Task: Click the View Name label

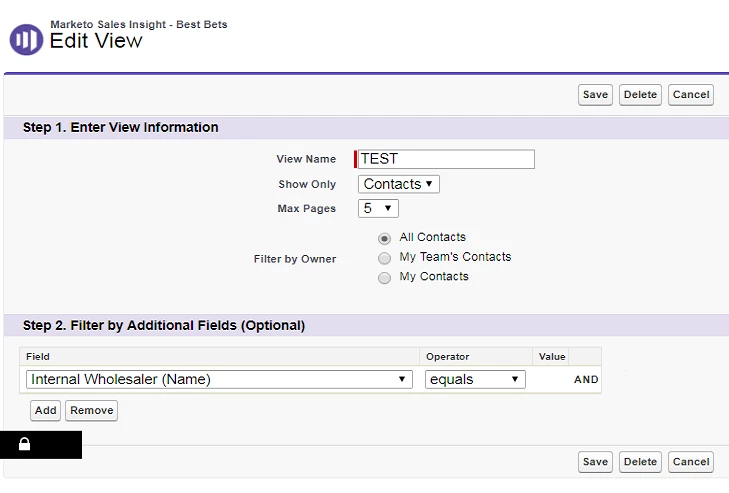Action: [306, 159]
